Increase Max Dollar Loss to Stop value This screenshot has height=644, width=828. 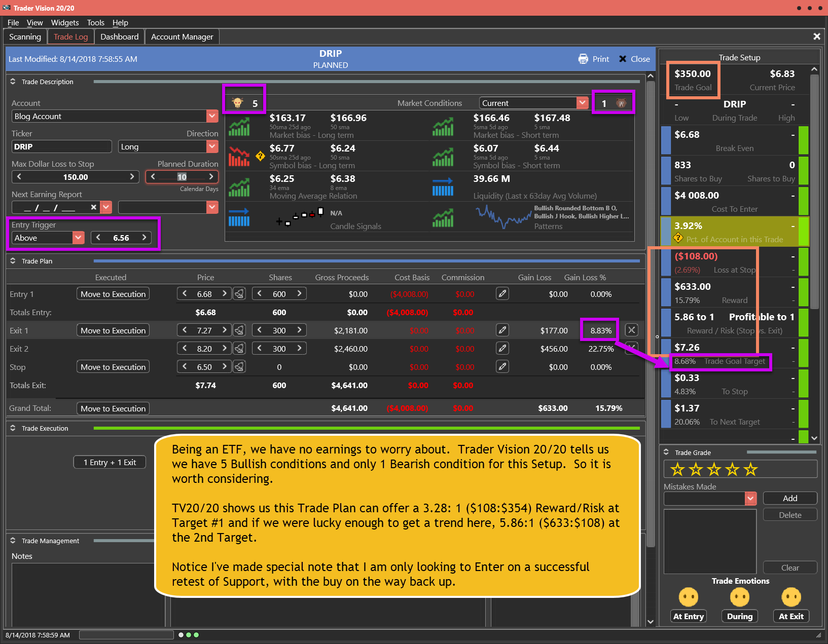[132, 177]
